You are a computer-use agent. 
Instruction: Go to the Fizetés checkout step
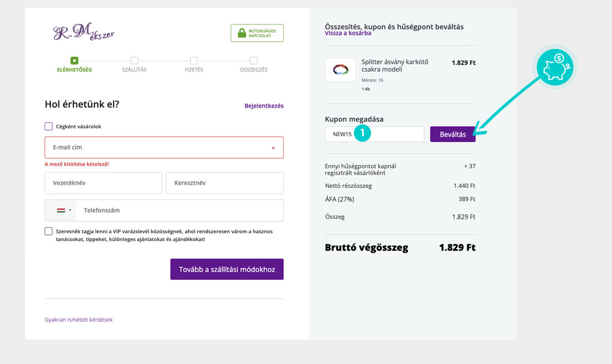194,64
